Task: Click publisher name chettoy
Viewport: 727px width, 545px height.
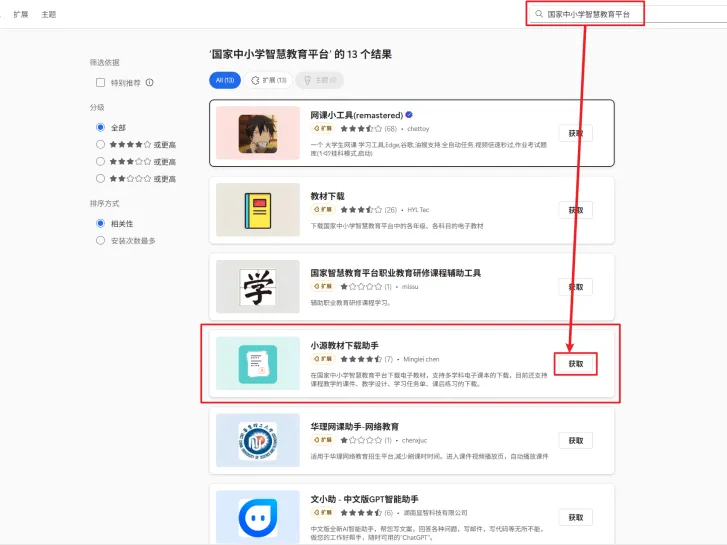Action: pos(418,128)
